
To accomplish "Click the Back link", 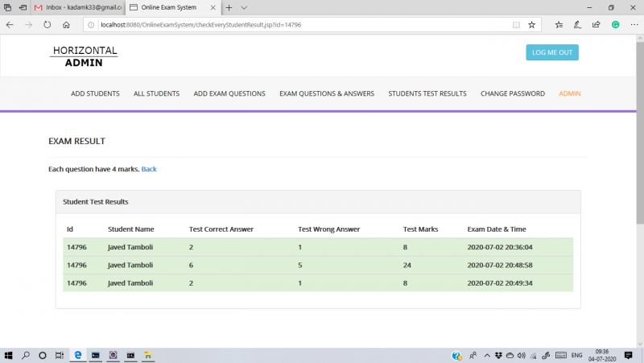I will point(149,169).
